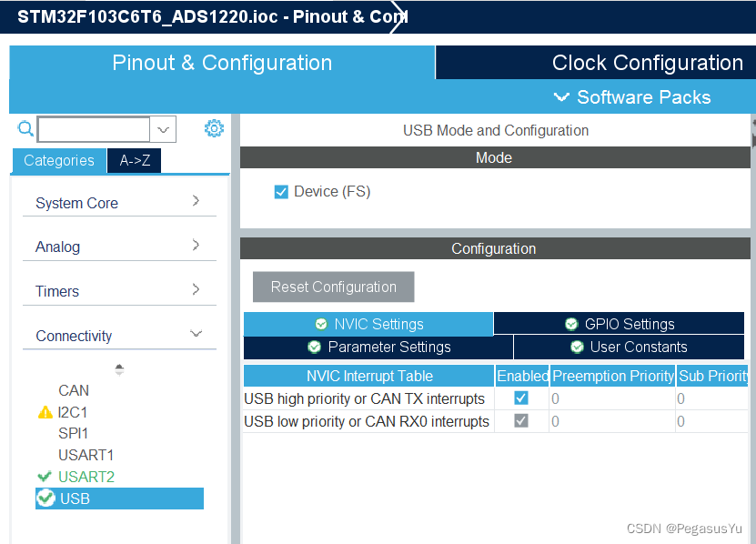
Task: Open the NVIC Settings tab
Action: coord(368,324)
